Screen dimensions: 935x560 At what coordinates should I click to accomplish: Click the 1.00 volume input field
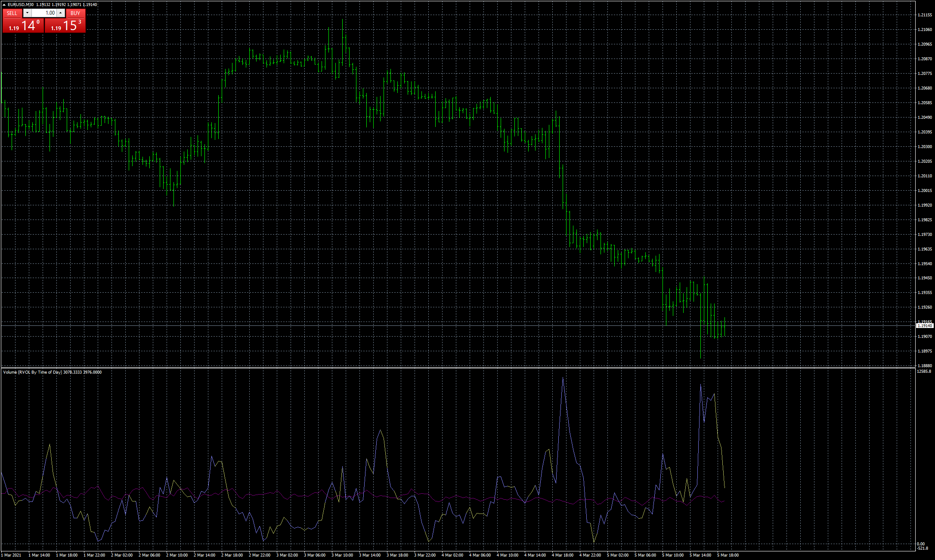44,13
